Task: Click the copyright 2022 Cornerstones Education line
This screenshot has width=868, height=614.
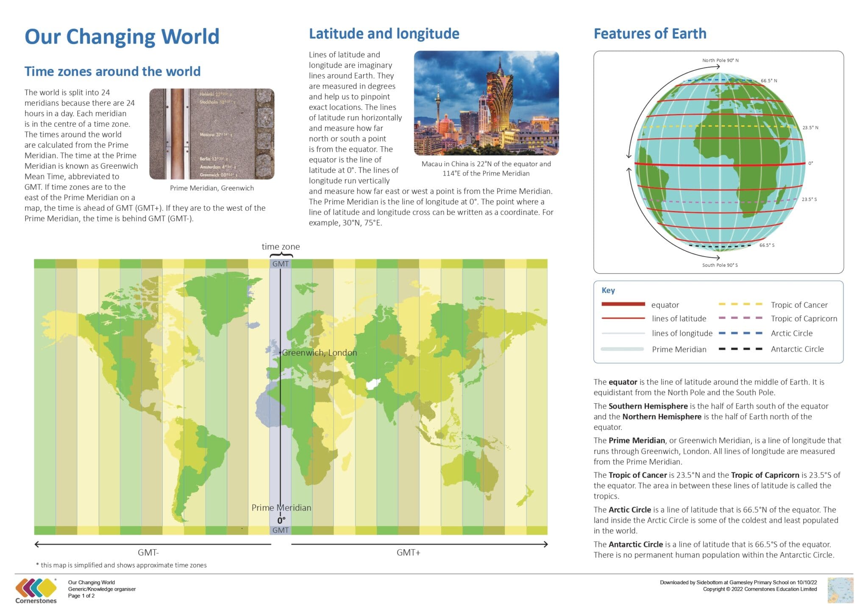Action: [x=759, y=589]
